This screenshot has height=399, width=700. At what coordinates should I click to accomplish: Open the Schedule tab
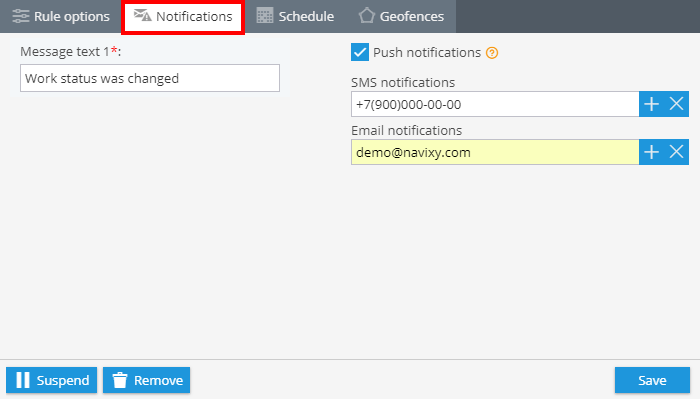[295, 16]
